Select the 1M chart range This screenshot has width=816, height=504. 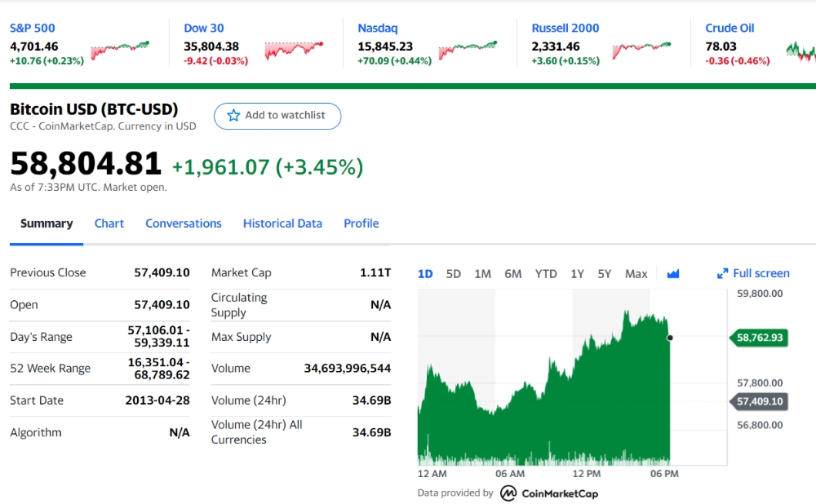click(482, 274)
